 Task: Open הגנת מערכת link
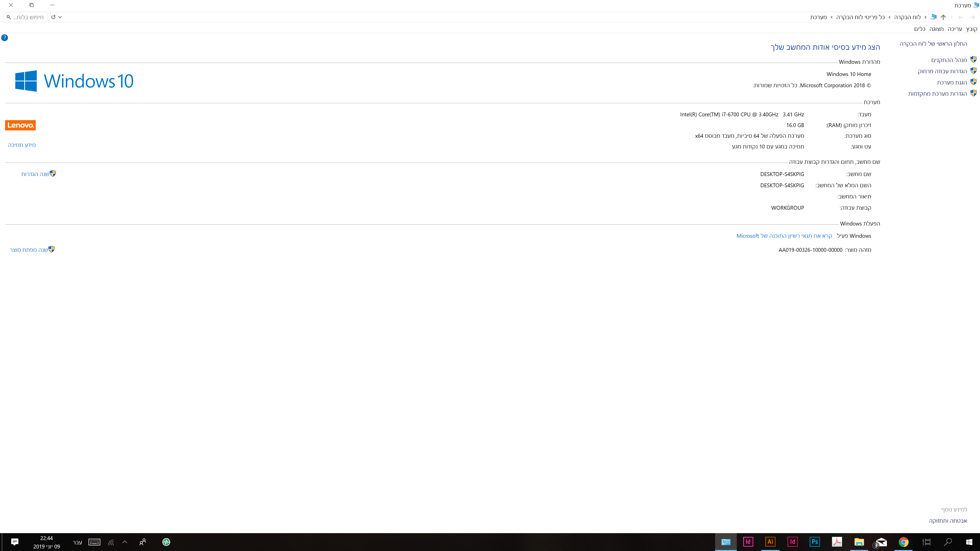click(x=952, y=82)
